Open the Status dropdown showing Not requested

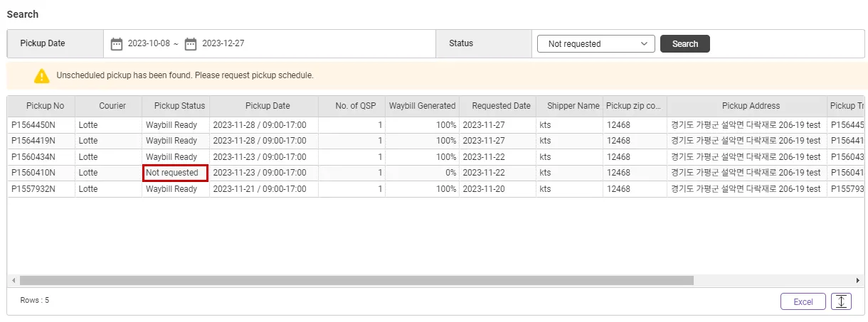click(x=596, y=44)
